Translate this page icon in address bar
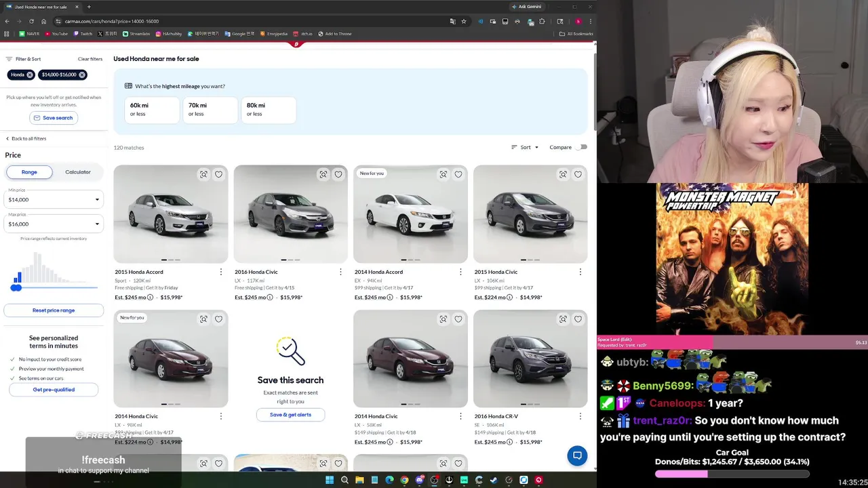The width and height of the screenshot is (868, 488). (x=452, y=21)
